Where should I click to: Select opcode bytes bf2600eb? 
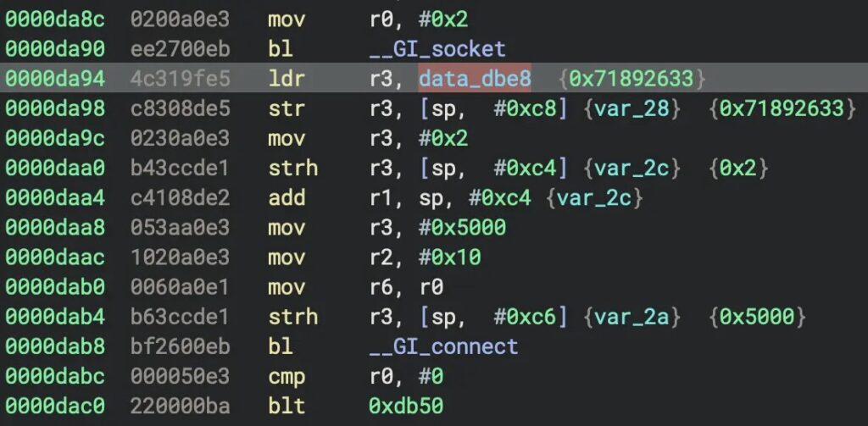point(179,346)
